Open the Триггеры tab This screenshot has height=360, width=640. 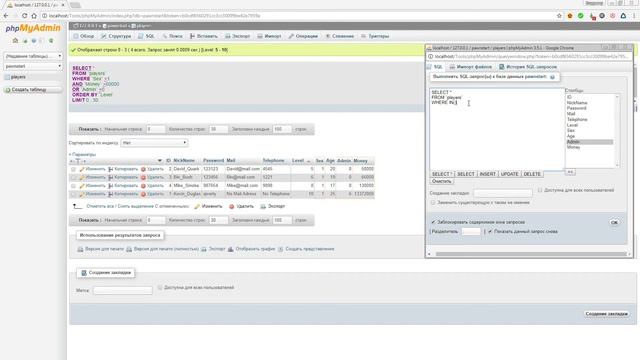[375, 36]
